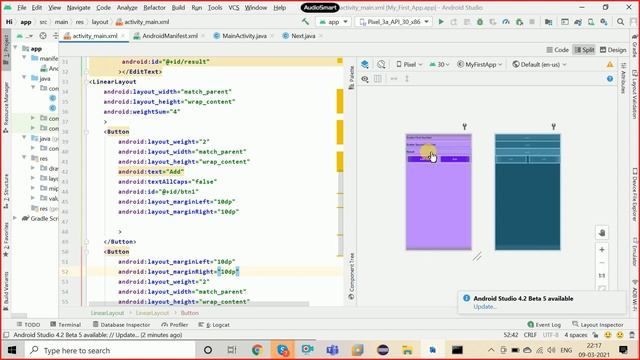Open the Terminal tool window
Image resolution: width=640 pixels, height=360 pixels.
point(65,324)
